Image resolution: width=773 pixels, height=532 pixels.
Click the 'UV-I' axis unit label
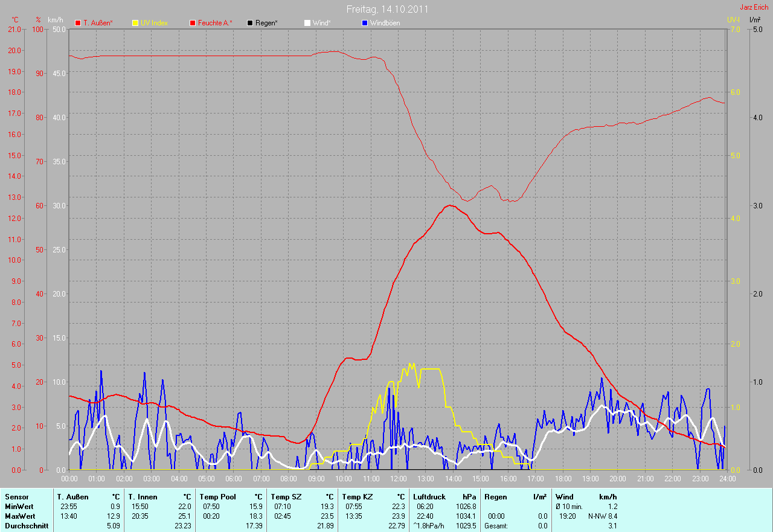tap(734, 20)
